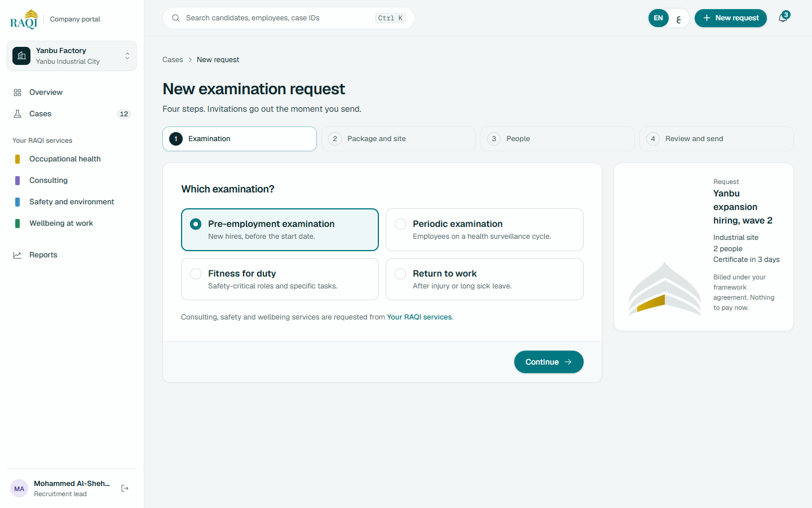Click the Continue button
Image resolution: width=812 pixels, height=508 pixels.
[x=549, y=362]
